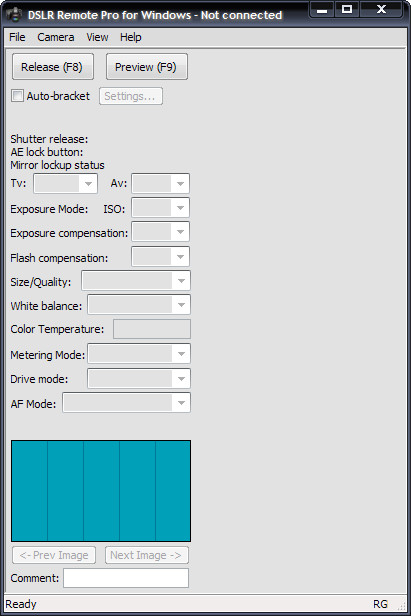The height and width of the screenshot is (616, 411).
Task: Click the Preview (F9) button
Action: (147, 67)
